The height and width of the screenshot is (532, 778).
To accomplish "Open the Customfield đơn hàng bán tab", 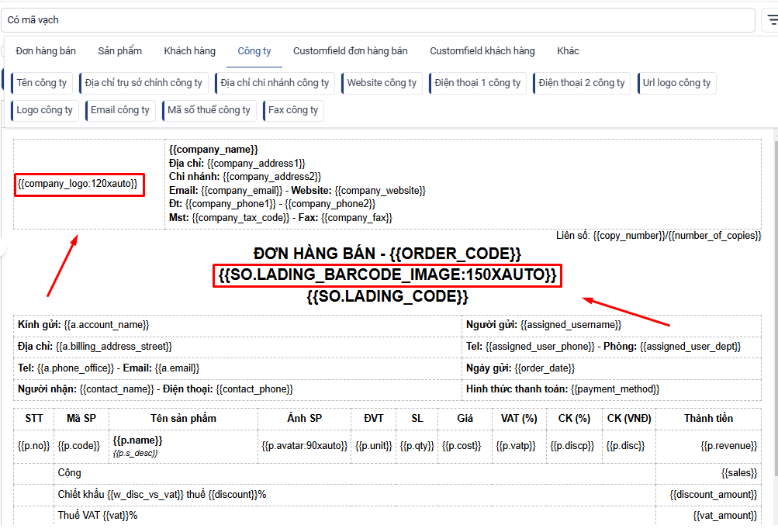I will tap(350, 51).
